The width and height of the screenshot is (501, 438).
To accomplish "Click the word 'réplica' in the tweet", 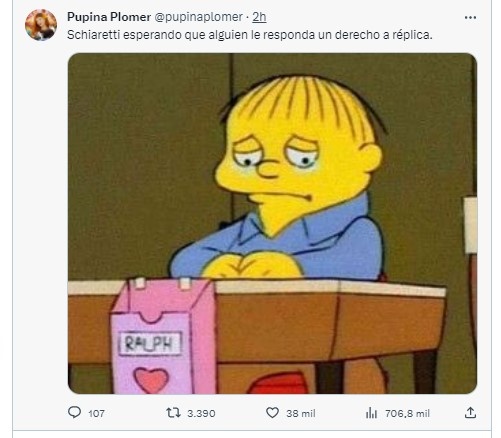I will (412, 35).
